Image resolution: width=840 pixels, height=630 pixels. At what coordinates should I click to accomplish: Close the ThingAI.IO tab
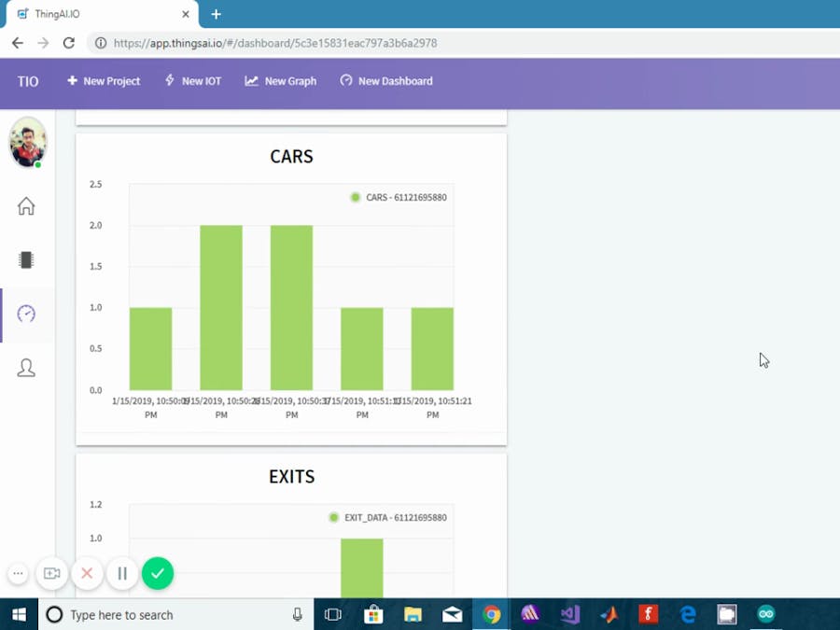(186, 14)
